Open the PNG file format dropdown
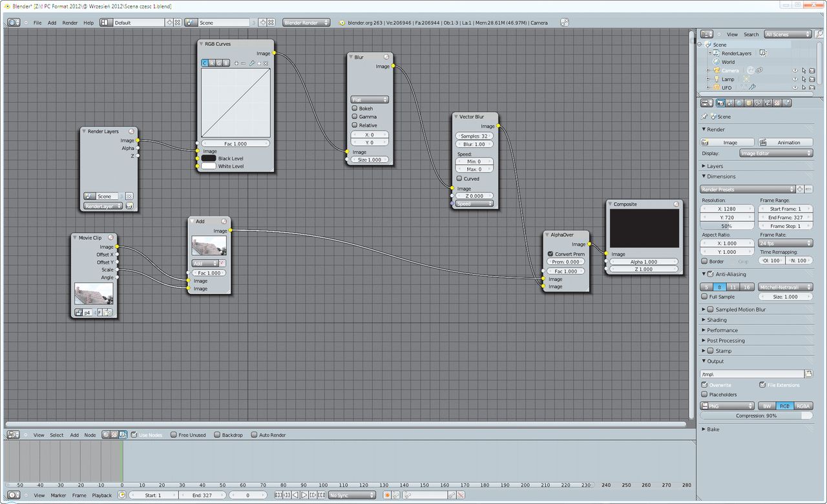This screenshot has height=504, width=827. click(728, 406)
